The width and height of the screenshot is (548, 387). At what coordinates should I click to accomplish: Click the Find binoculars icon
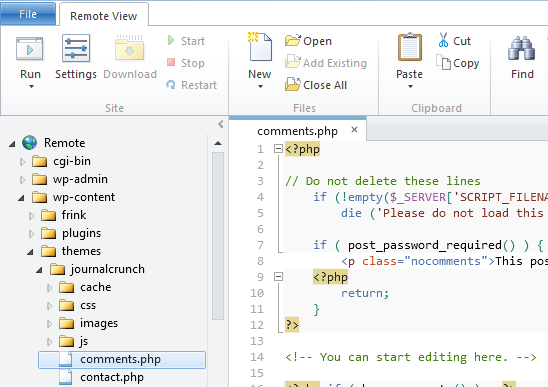pyautogui.click(x=521, y=48)
